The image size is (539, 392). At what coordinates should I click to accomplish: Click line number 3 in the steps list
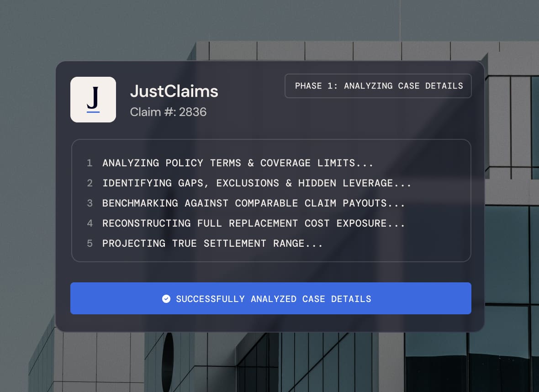pyautogui.click(x=90, y=203)
